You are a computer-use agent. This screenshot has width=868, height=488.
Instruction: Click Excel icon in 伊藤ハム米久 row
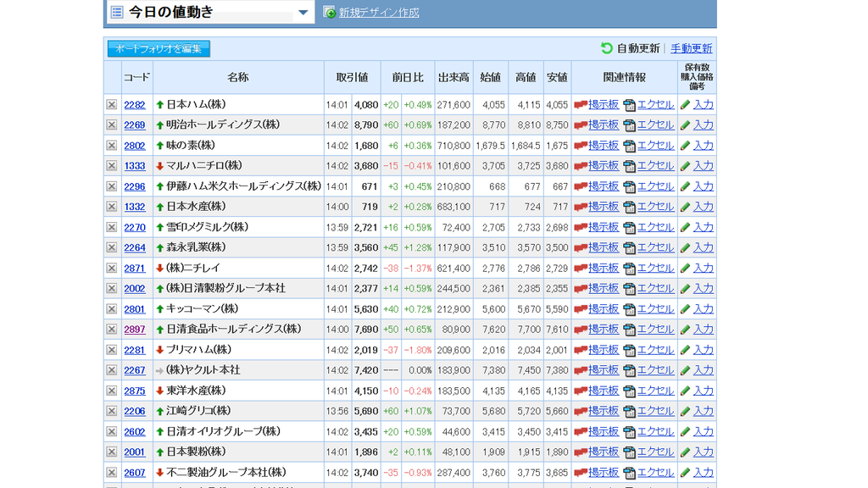click(x=630, y=187)
